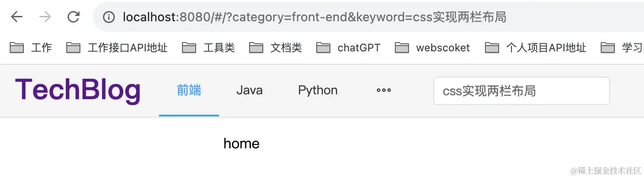Open the 工作 bookmark folder
644x178 pixels.
(31, 48)
